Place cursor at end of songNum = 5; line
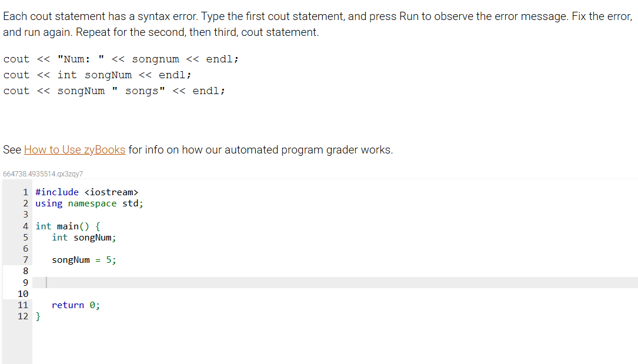The width and height of the screenshot is (638, 364). click(116, 259)
